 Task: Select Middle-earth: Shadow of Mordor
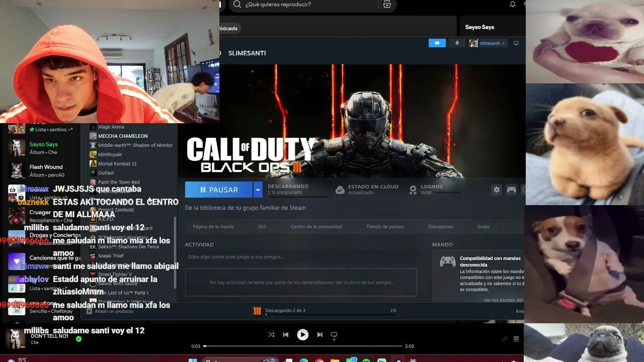pyautogui.click(x=135, y=145)
